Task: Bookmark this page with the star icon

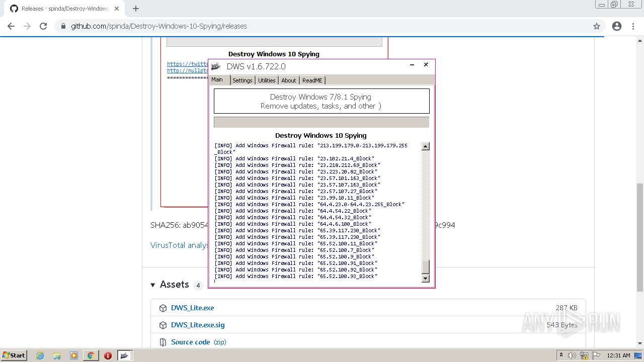Action: 597,26
